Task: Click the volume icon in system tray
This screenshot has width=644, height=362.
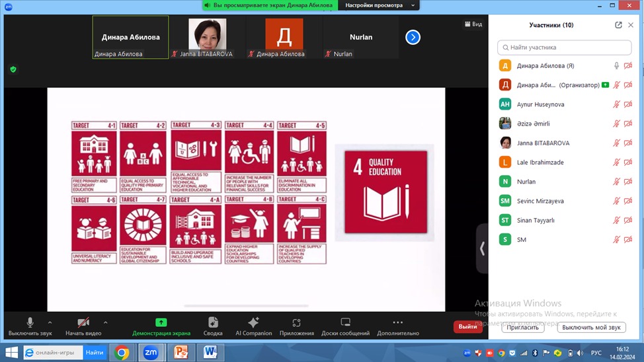Action: [x=580, y=353]
